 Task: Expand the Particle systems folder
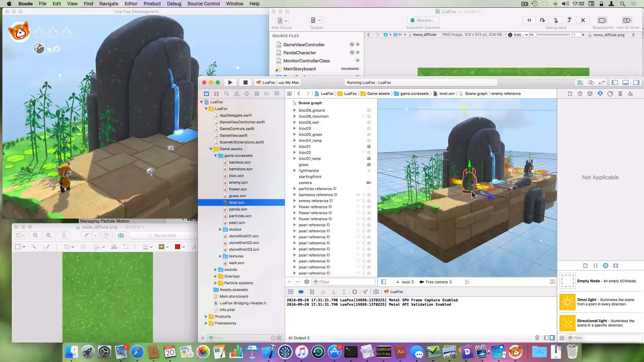(x=215, y=283)
